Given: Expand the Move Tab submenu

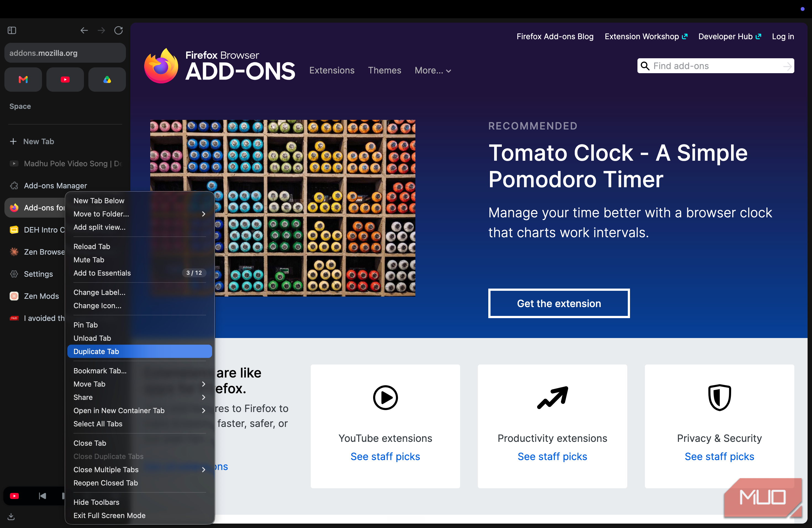Looking at the screenshot, I should [140, 384].
